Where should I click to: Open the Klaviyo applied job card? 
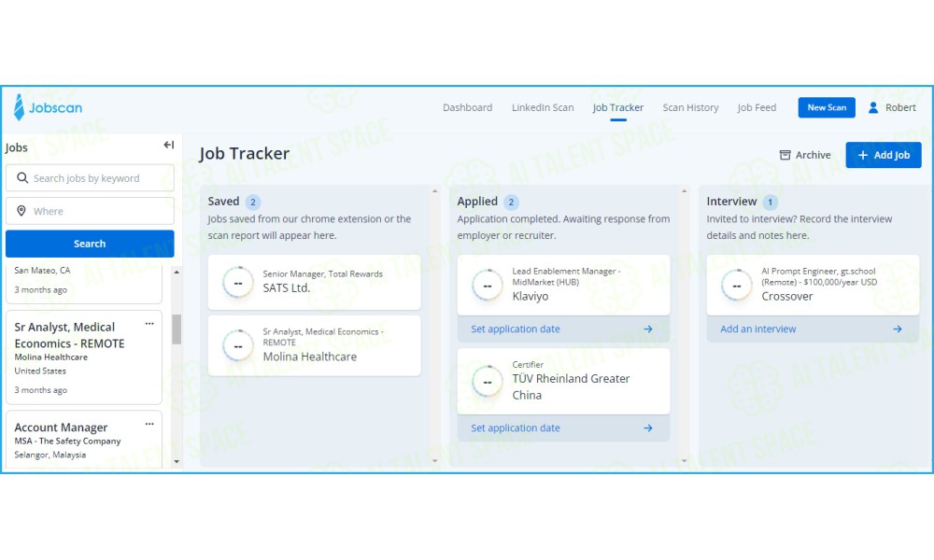563,285
